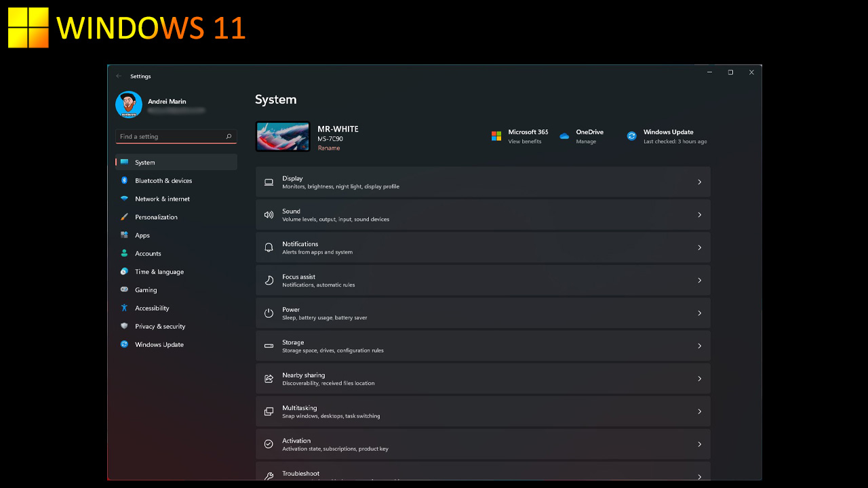This screenshot has width=868, height=488.
Task: Click the Windows logo in the top-left banner
Action: click(28, 28)
